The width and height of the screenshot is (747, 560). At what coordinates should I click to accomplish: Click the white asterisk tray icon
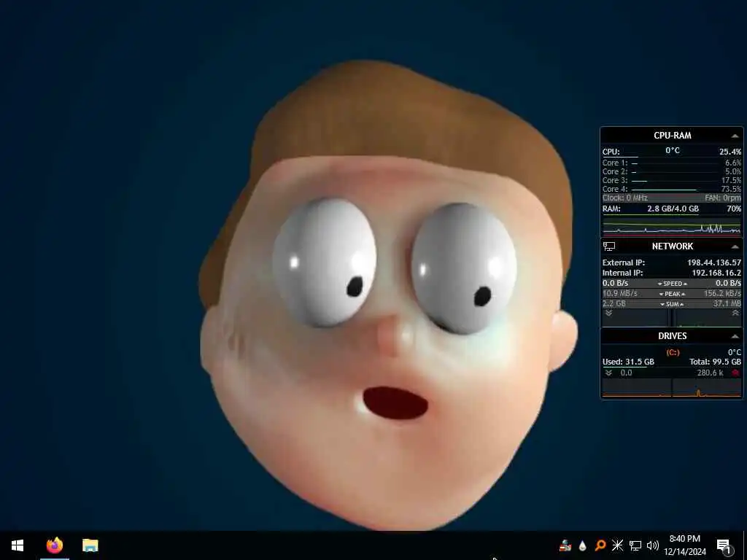617,545
